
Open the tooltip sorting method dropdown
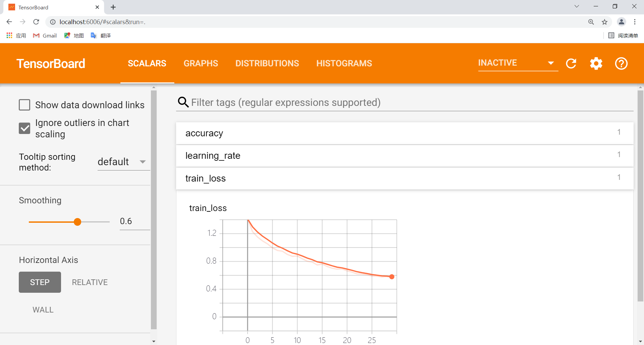(x=123, y=162)
